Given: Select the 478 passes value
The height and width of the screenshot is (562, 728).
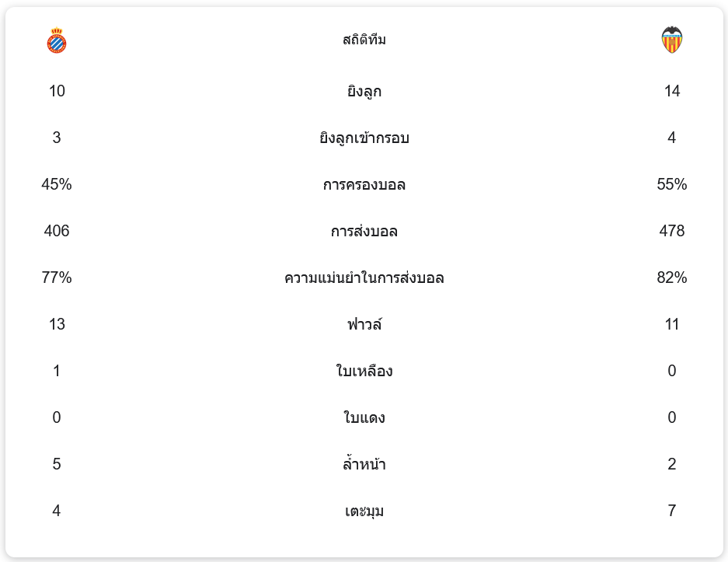Looking at the screenshot, I should click(x=671, y=231).
